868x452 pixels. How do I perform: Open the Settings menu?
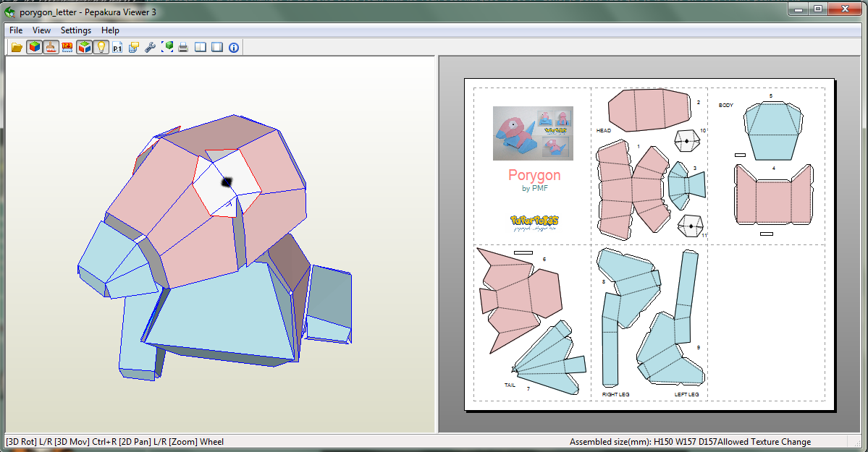coord(76,30)
